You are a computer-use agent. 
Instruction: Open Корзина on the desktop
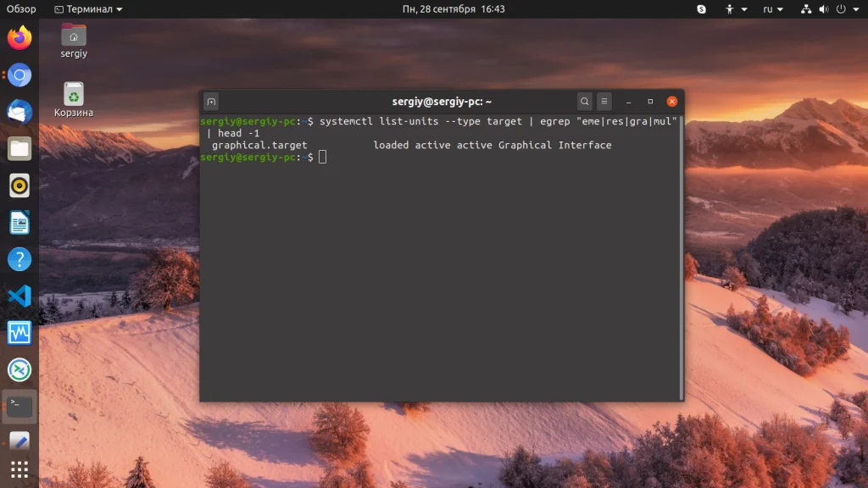(74, 93)
